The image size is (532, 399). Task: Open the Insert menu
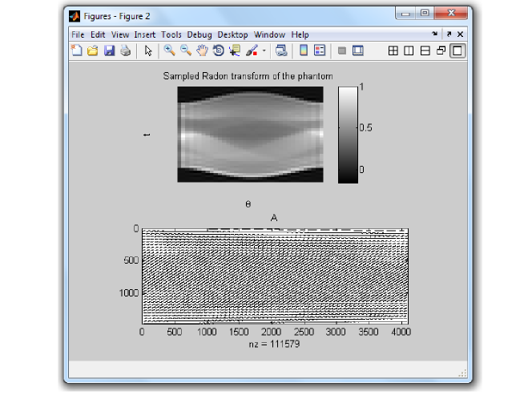point(145,34)
